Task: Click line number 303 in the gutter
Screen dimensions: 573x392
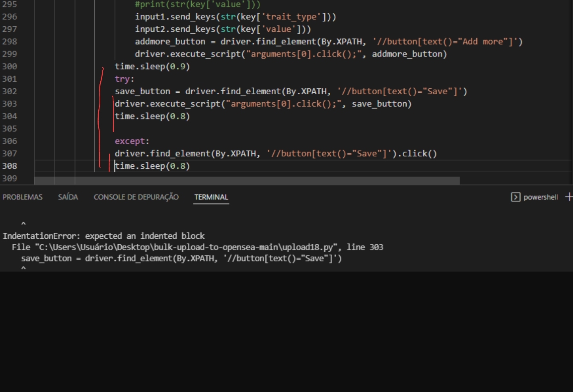Action: [11, 103]
